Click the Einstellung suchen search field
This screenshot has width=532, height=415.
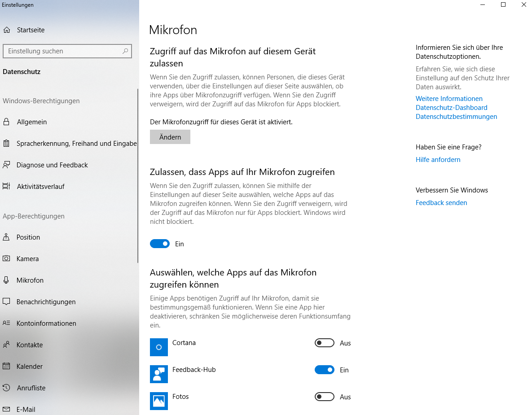(67, 51)
